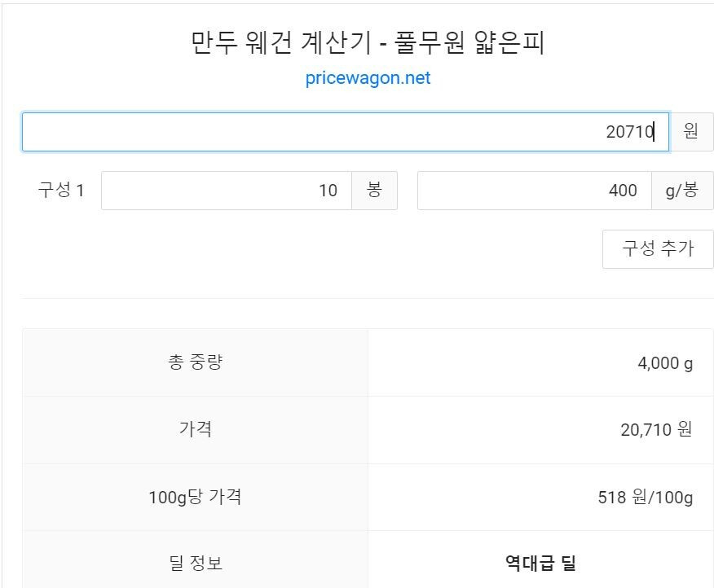
Task: Focus the 400 grams per bag field
Action: coord(535,191)
